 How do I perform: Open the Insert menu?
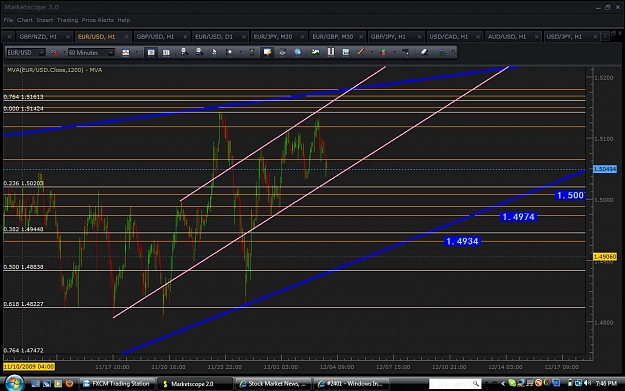click(45, 20)
